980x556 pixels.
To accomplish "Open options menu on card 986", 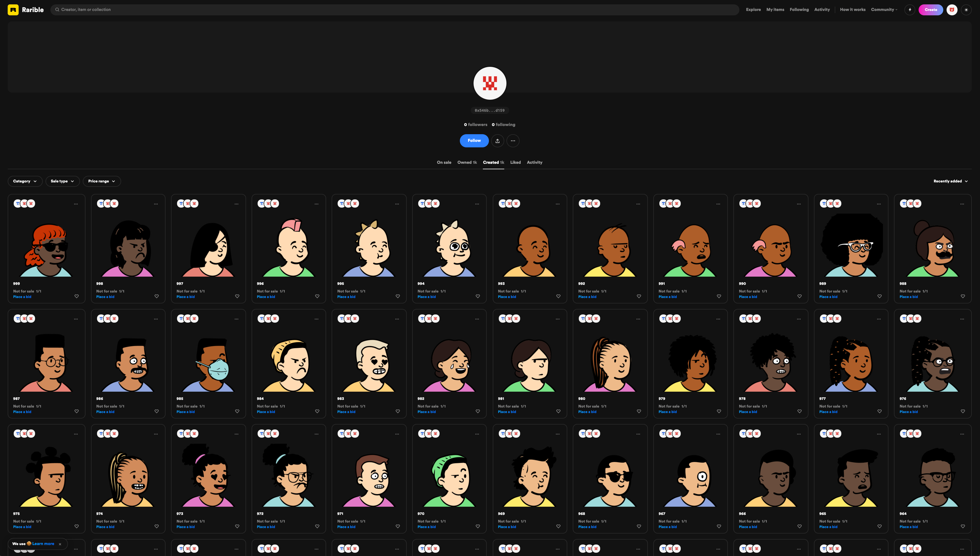I will (156, 319).
